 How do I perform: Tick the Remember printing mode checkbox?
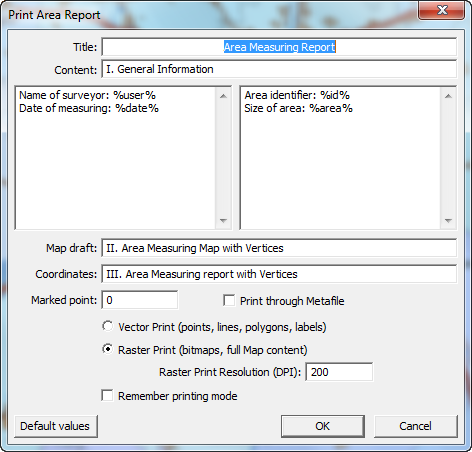(x=107, y=396)
